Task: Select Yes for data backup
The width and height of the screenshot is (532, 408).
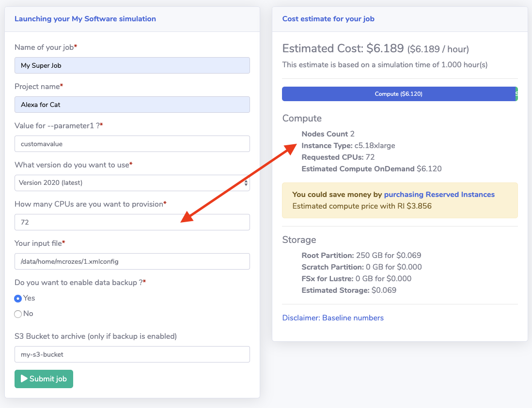Action: pos(18,299)
